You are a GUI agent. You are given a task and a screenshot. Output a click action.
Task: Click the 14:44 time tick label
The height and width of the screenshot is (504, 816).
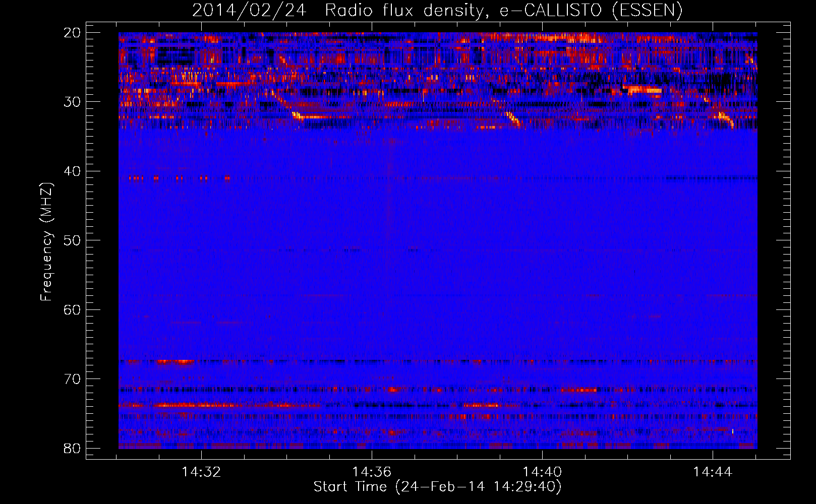(x=713, y=472)
